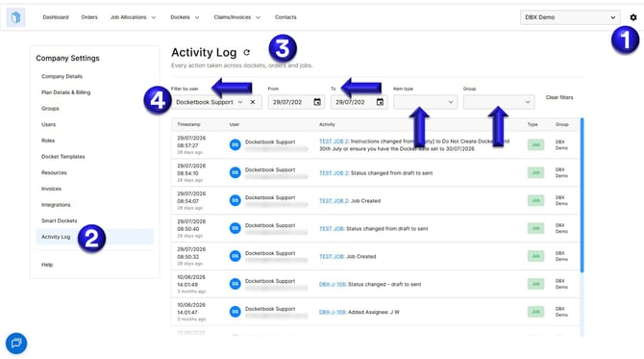The image size is (644, 359).
Task: Open TEST JOB link on Job Created row
Action: [x=332, y=257]
